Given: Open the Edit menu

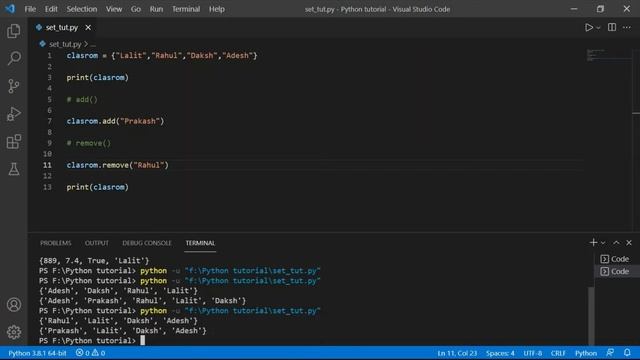Looking at the screenshot, I should pyautogui.click(x=51, y=9).
